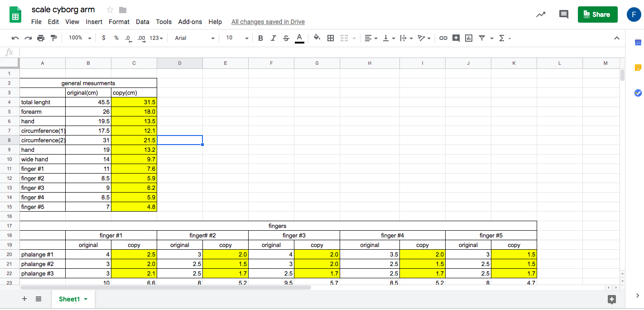Viewport: 644px width, 310px height.
Task: Collapse the toolbar with chevron up
Action: pyautogui.click(x=616, y=38)
